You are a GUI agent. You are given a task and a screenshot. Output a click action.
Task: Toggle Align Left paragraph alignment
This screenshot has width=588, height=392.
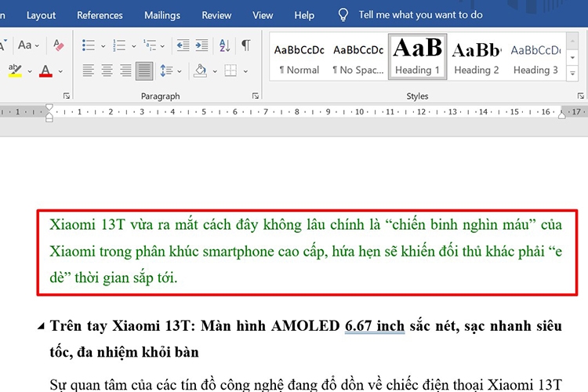[x=89, y=71]
